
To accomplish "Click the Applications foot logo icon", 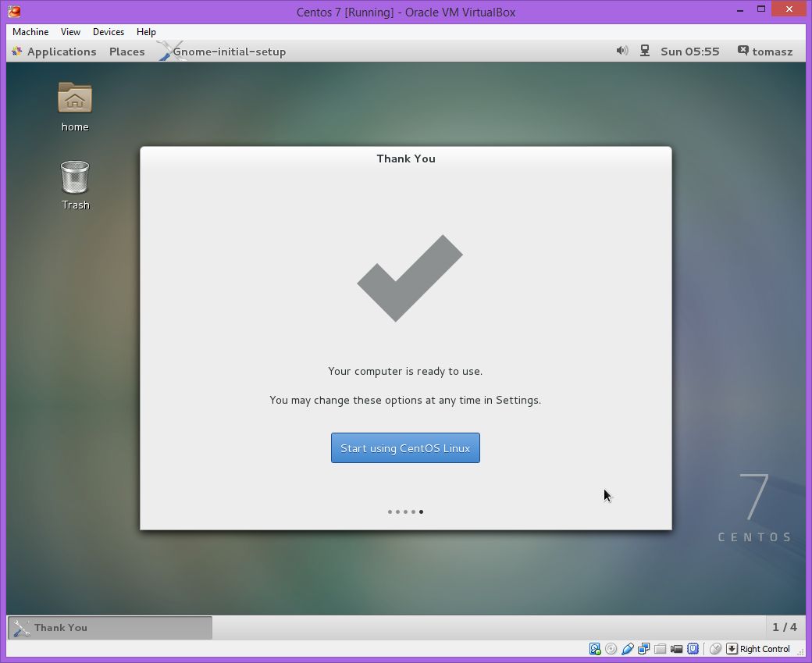I will tap(17, 52).
